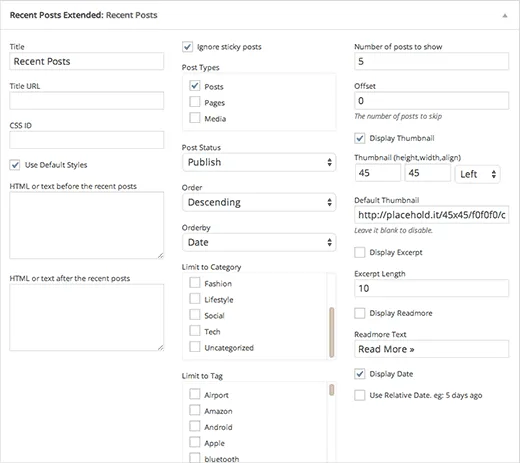Click resize handle of HTML after textarea

pyautogui.click(x=161, y=348)
